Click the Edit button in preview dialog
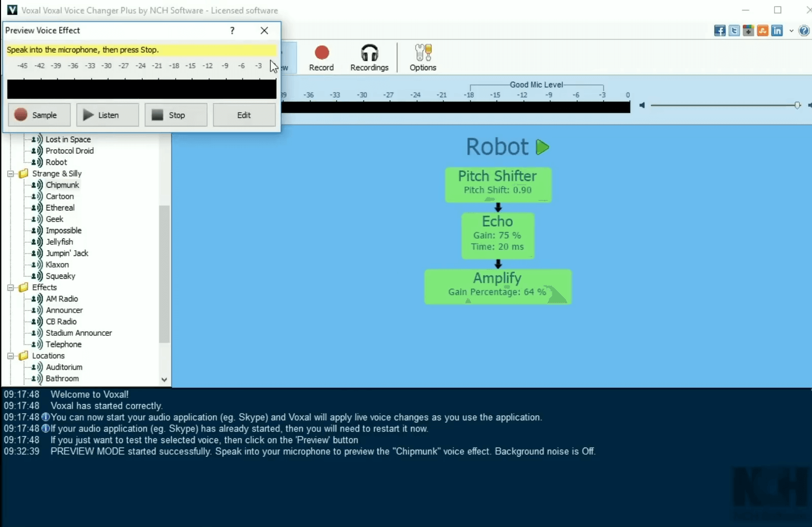The height and width of the screenshot is (527, 812). pos(244,115)
